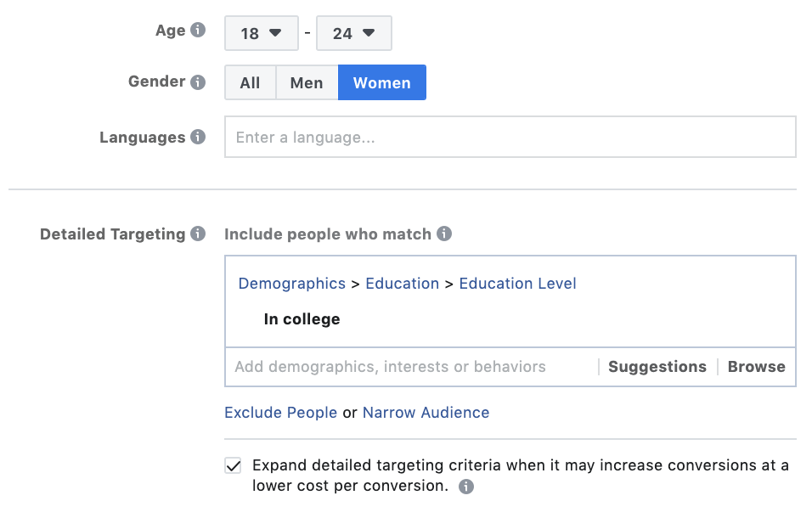
Task: Open the Suggestions list for targeting
Action: [657, 367]
